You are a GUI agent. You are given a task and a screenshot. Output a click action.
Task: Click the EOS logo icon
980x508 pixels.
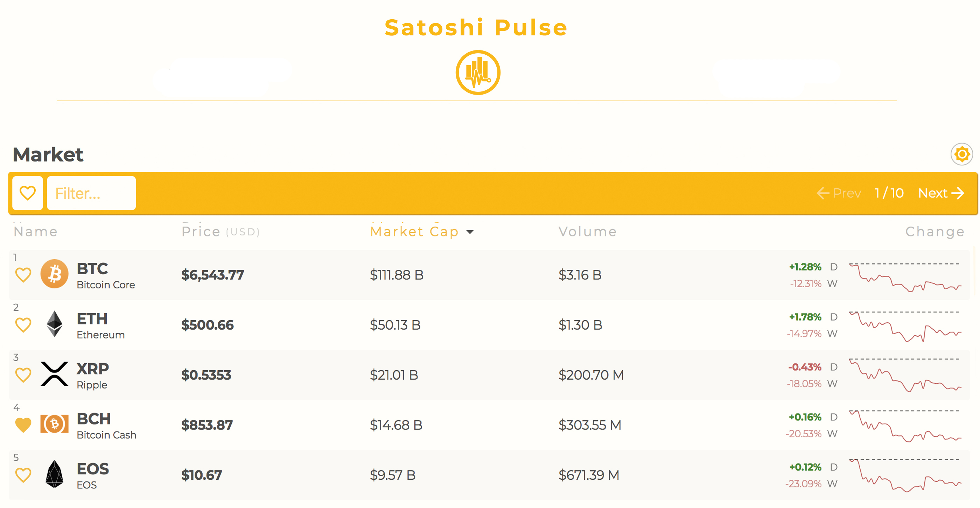54,474
